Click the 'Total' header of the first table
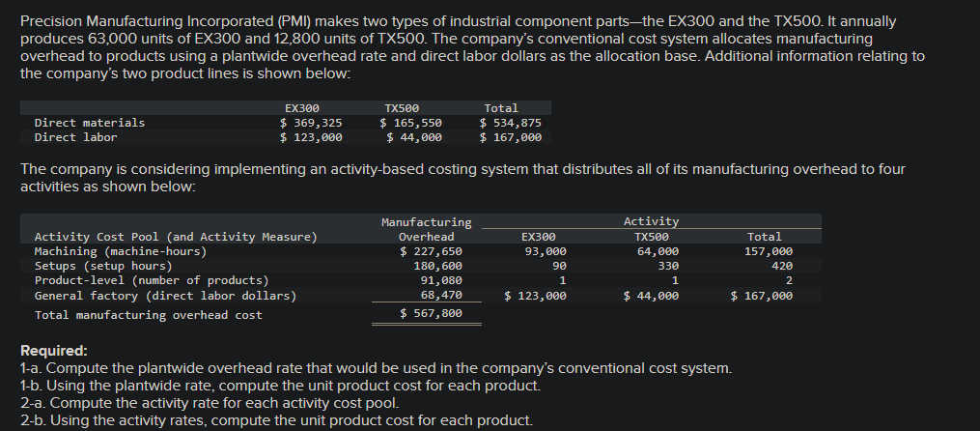Image resolution: width=980 pixels, height=431 pixels. coord(501,108)
